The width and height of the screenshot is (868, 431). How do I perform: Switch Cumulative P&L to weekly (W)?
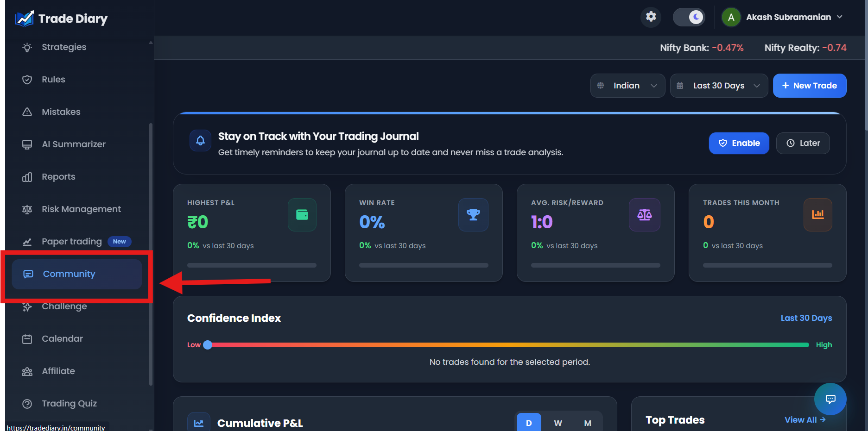point(558,423)
